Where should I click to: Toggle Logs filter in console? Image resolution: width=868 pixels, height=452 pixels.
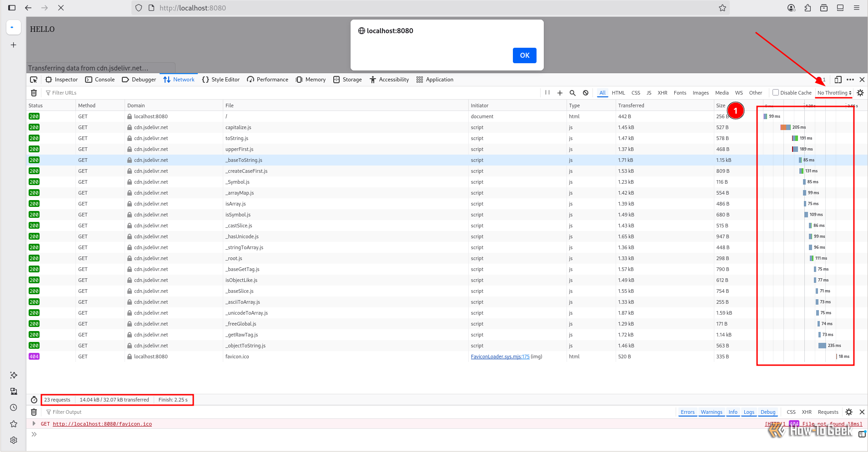749,412
